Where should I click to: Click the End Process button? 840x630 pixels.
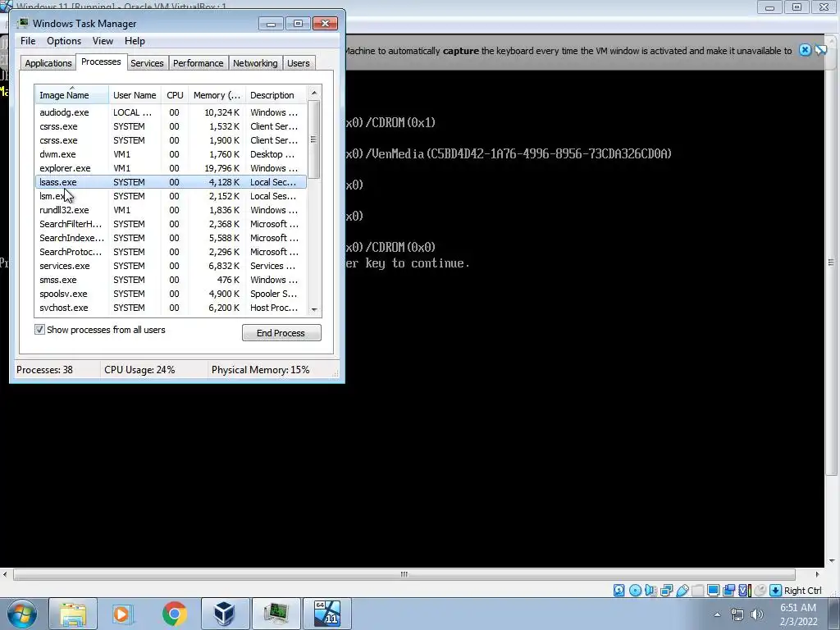pyautogui.click(x=281, y=333)
